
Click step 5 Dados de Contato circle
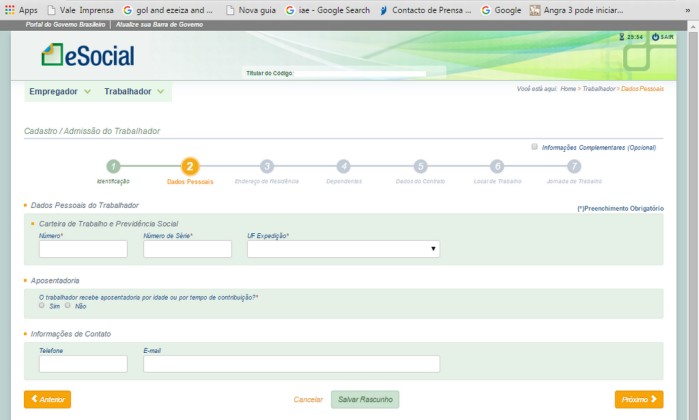pos(420,167)
